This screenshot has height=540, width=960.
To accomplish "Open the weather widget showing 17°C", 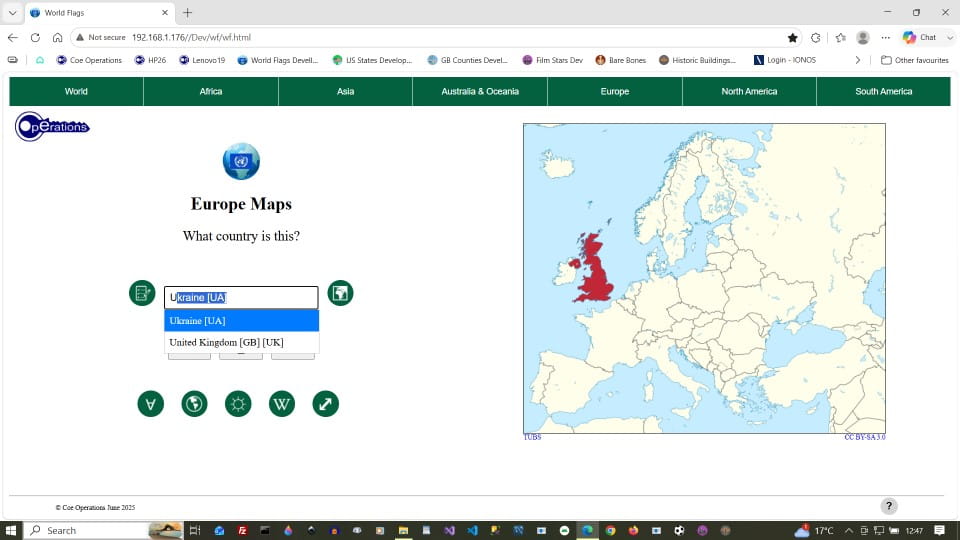I will pos(814,530).
